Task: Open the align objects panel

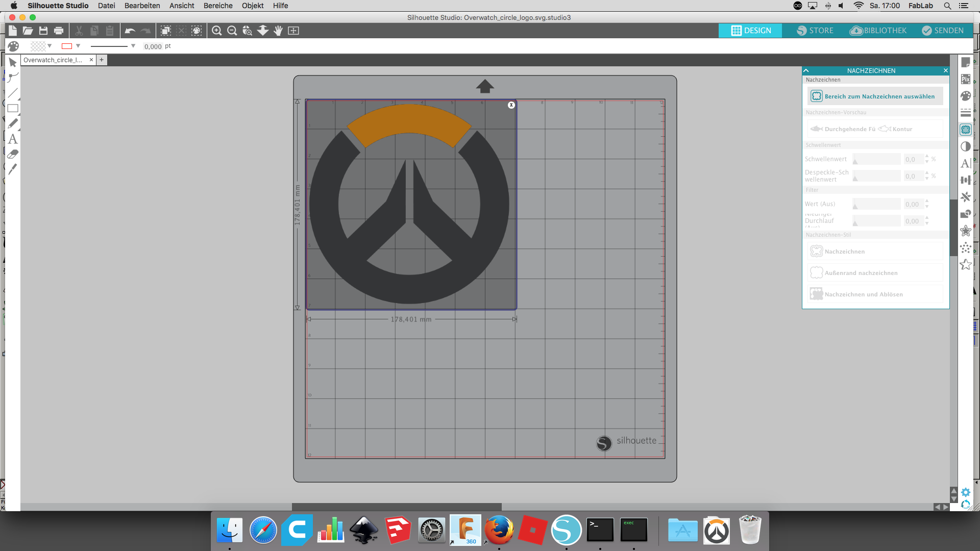Action: 966,180
